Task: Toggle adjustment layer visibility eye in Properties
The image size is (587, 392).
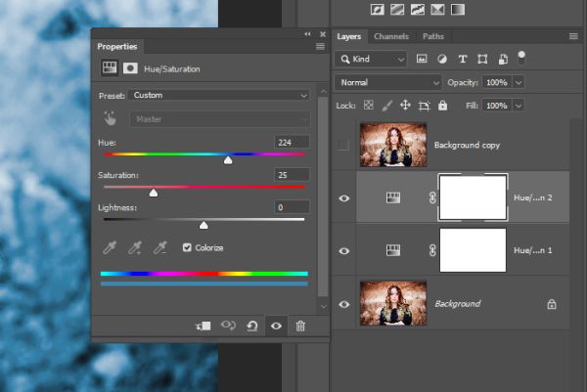Action: [x=276, y=326]
